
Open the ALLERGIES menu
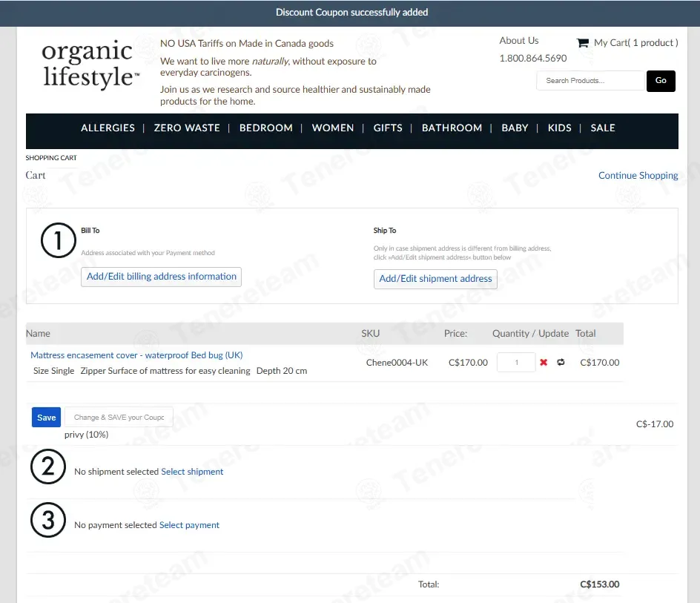tap(108, 128)
